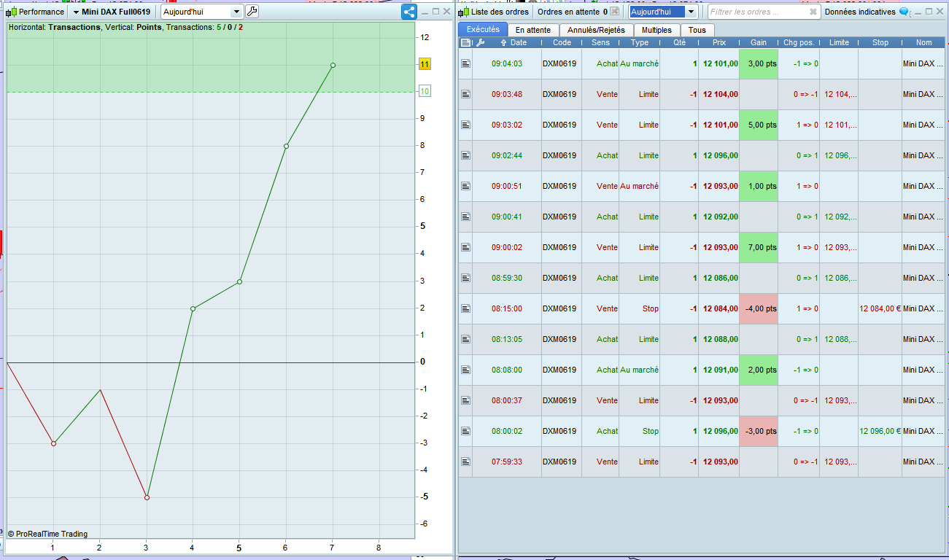Open details icon for the 08:15:00 order

[x=465, y=308]
